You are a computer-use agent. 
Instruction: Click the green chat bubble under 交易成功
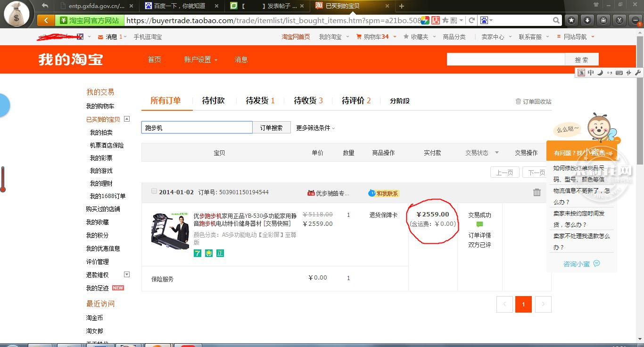(479, 224)
